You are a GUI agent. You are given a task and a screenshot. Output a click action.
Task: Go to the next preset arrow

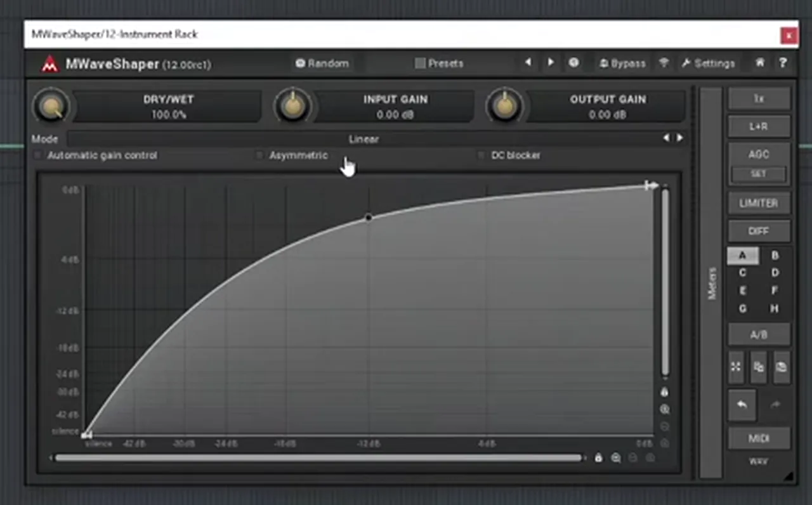click(x=551, y=63)
